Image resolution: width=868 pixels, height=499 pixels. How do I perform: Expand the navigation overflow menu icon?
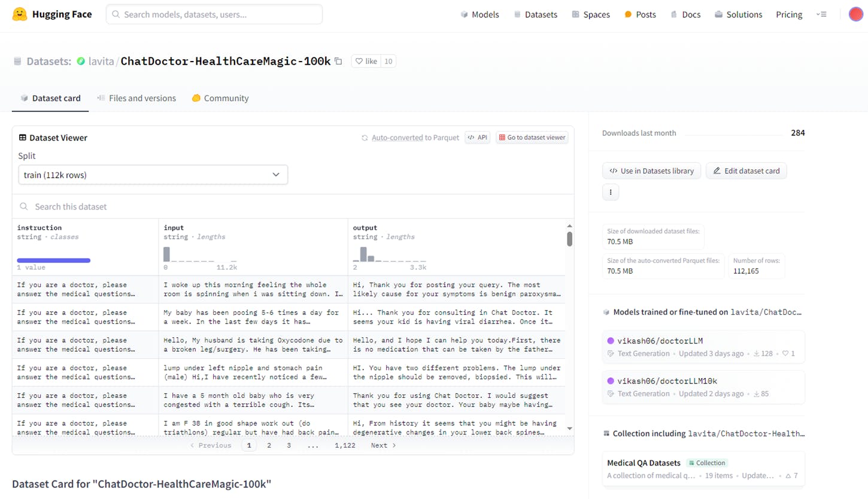click(x=821, y=14)
